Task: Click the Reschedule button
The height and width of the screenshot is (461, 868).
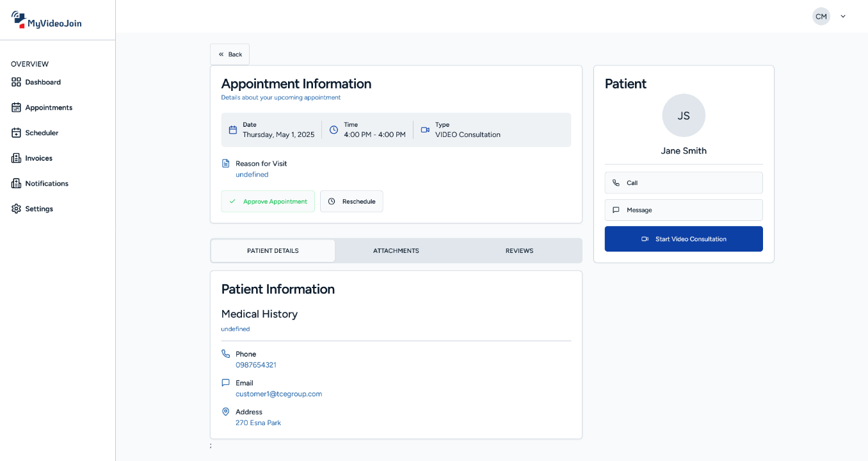Action: pos(351,201)
